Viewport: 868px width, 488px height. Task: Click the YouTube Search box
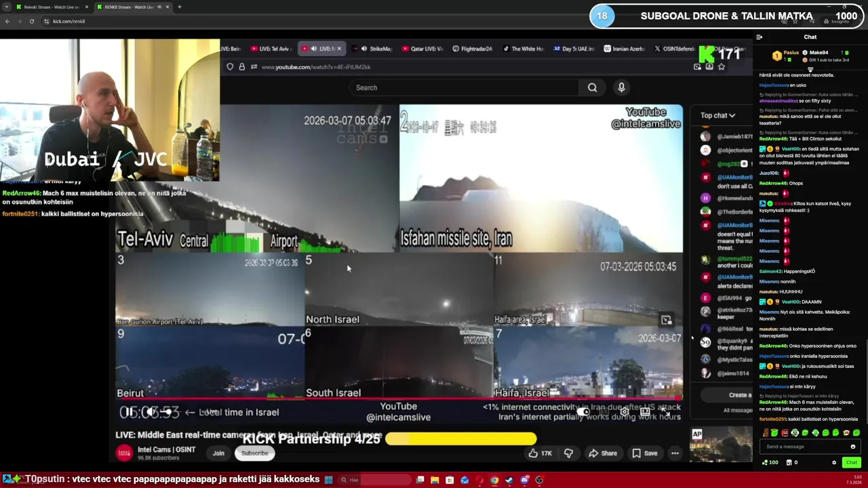coord(465,87)
